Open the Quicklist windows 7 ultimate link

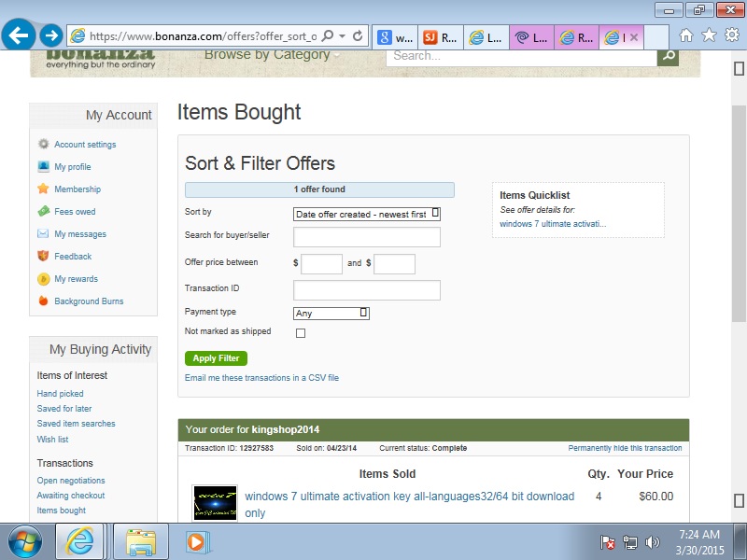[553, 224]
